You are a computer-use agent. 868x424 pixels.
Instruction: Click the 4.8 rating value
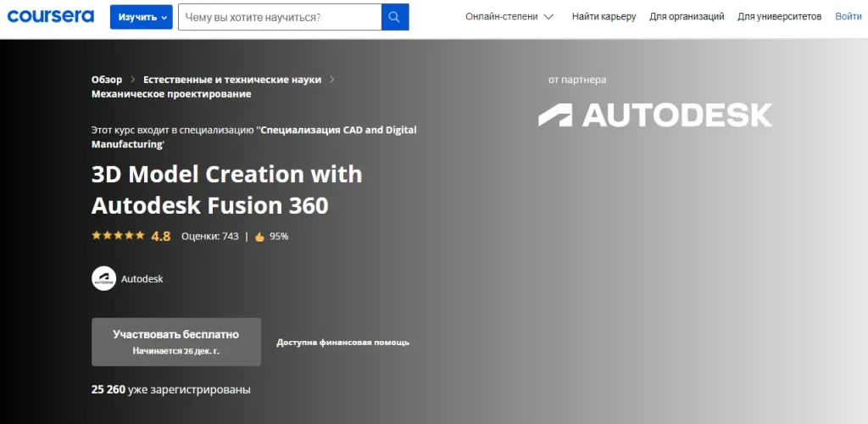160,237
